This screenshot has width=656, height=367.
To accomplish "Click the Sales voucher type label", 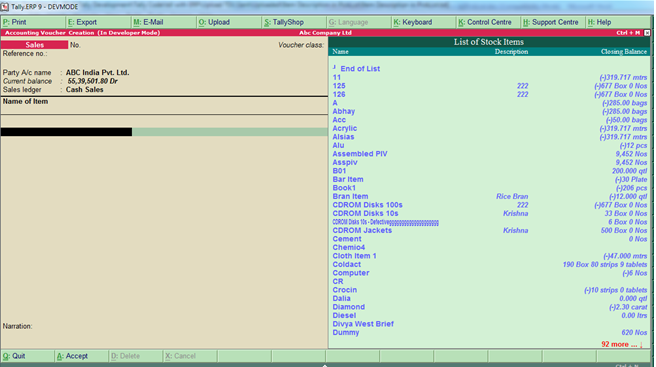I will click(34, 45).
